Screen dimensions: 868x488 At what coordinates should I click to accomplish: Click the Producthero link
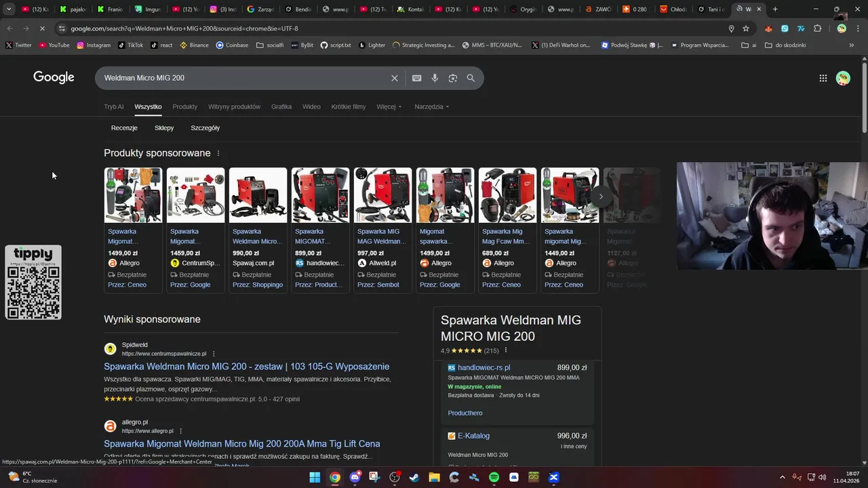pos(465,413)
